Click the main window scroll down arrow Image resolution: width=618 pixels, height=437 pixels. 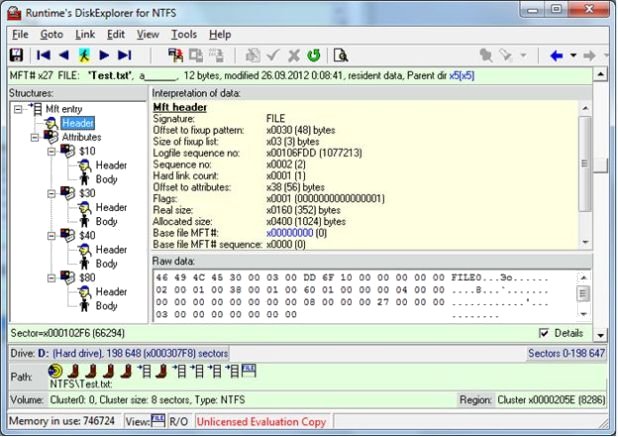(601, 336)
